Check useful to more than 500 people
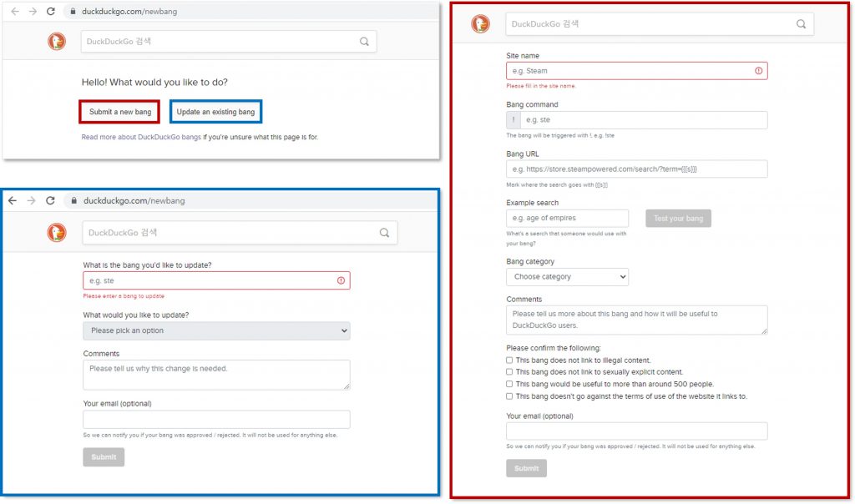855x504 pixels. (x=509, y=384)
